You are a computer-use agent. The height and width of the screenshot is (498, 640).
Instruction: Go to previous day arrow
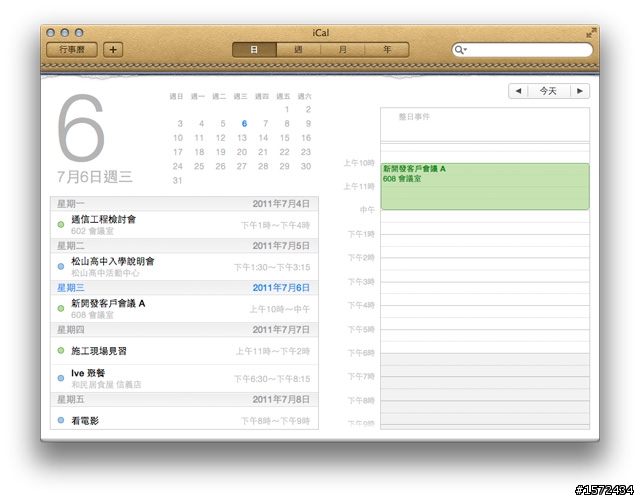point(518,91)
